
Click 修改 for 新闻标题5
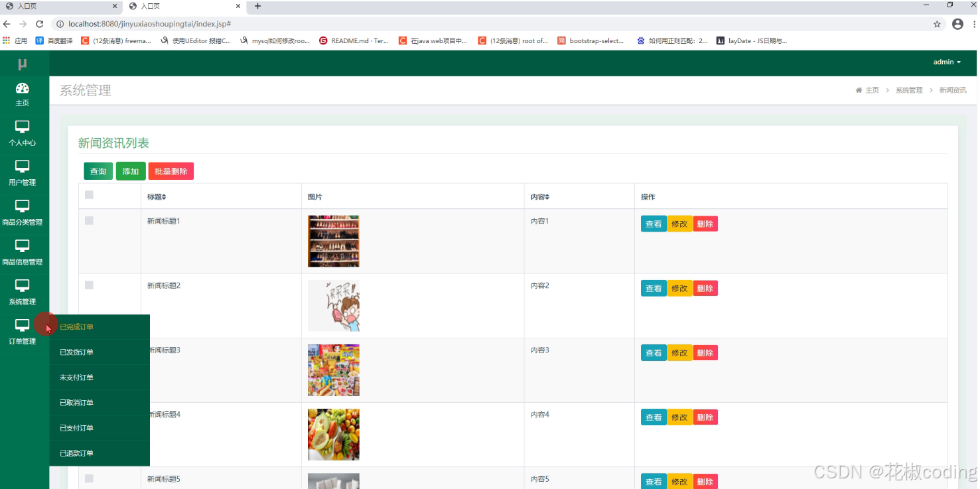coord(679,481)
